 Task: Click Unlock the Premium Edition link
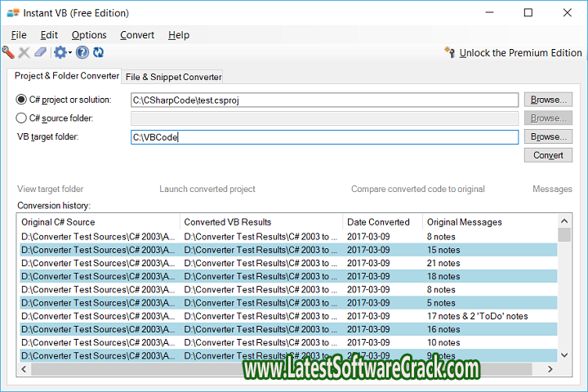(520, 52)
